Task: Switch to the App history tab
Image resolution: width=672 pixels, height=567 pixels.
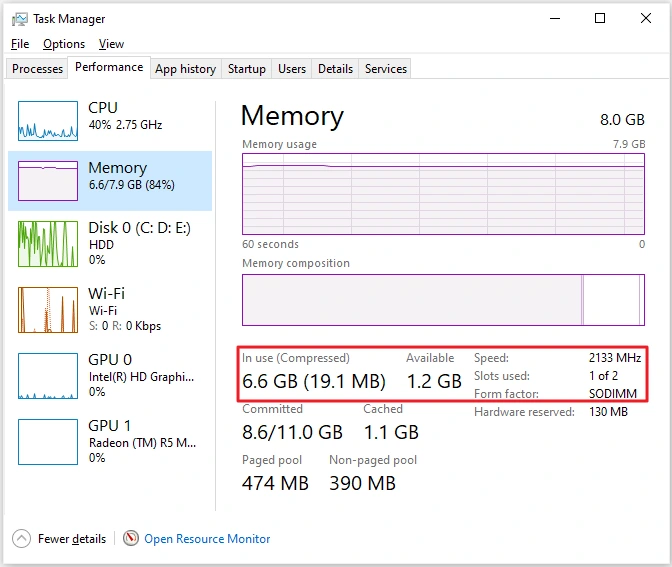Action: coord(185,69)
